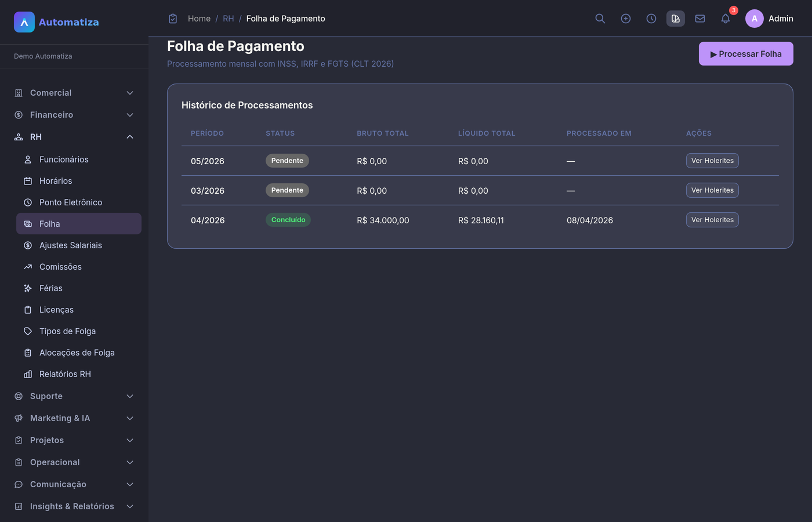
Task: Click the Insights & Relatórios chart icon
Action: coord(19,506)
